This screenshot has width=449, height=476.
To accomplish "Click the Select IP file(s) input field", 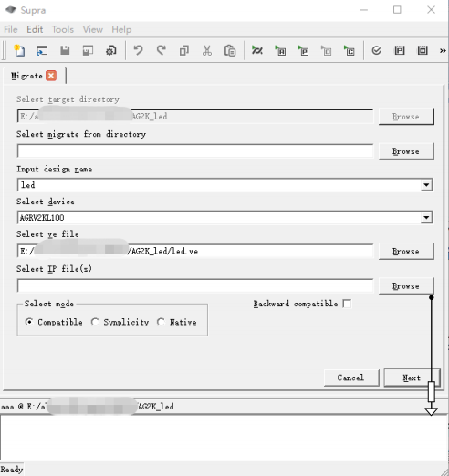I will (195, 285).
